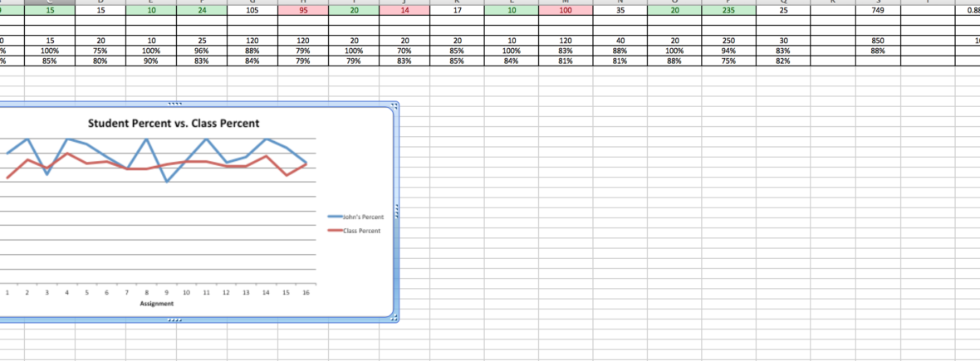Select the green cell containing 235

pyautogui.click(x=728, y=11)
